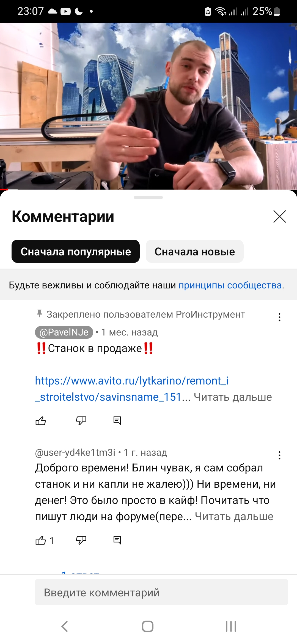
Task: Sort by Сначала новые
Action: [195, 251]
